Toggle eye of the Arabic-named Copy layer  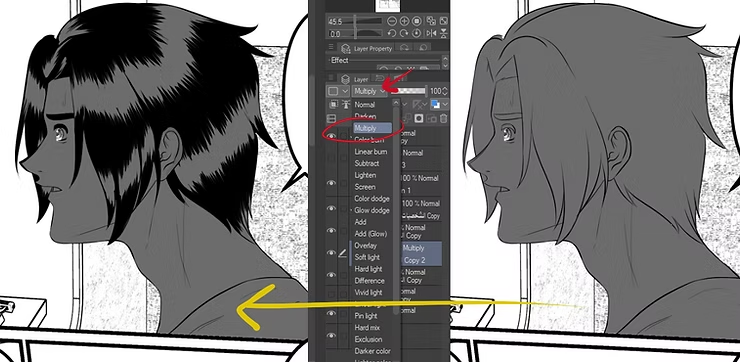tap(331, 208)
